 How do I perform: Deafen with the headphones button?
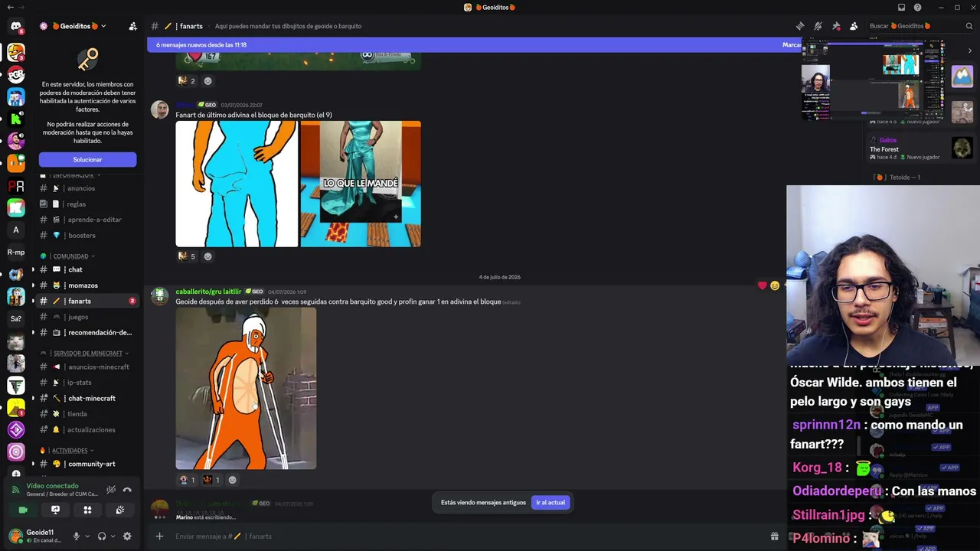[x=102, y=536]
